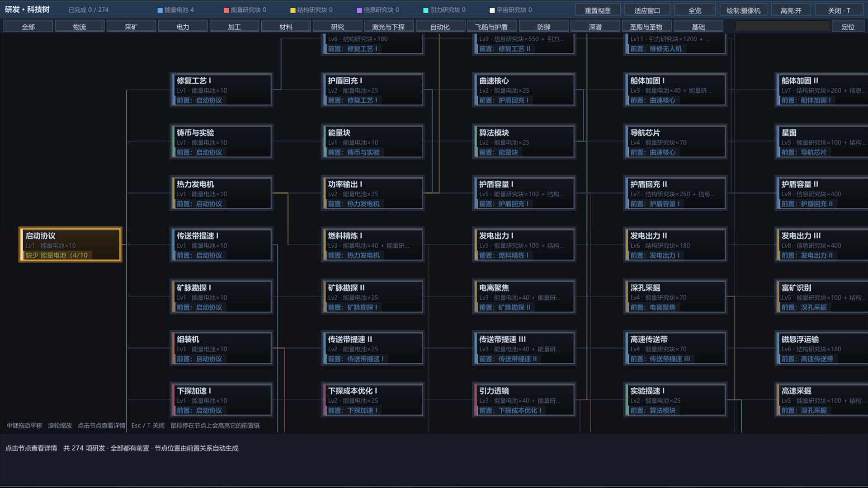868x488 pixels.
Task: Open the 深潜 category tab
Action: (x=595, y=27)
